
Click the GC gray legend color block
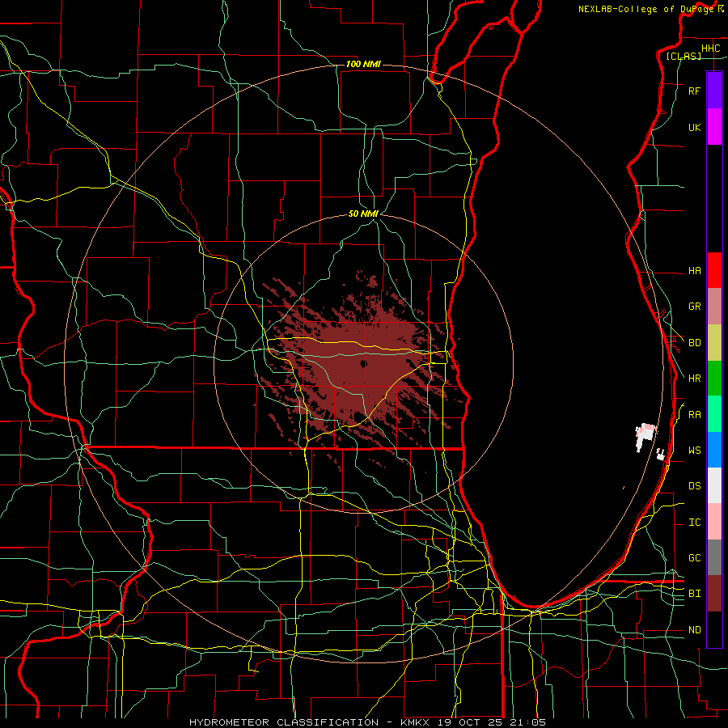(x=714, y=557)
